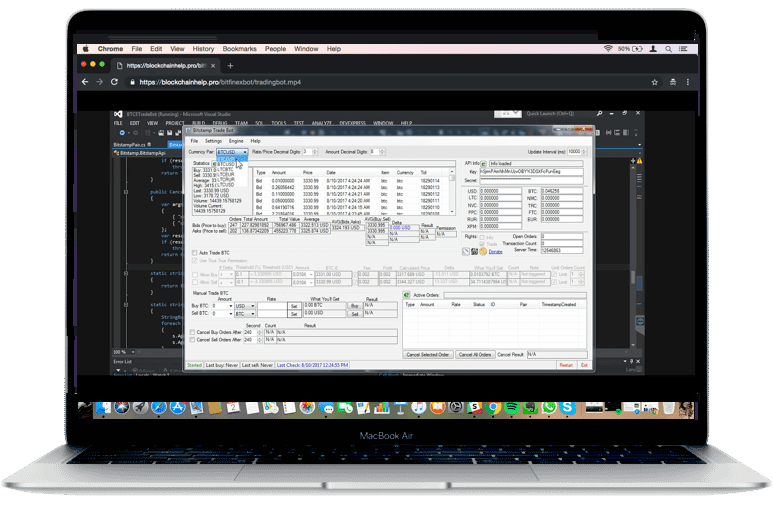Click the Sell button in Manual Trade
Image resolution: width=773 pixels, height=505 pixels.
pos(354,314)
